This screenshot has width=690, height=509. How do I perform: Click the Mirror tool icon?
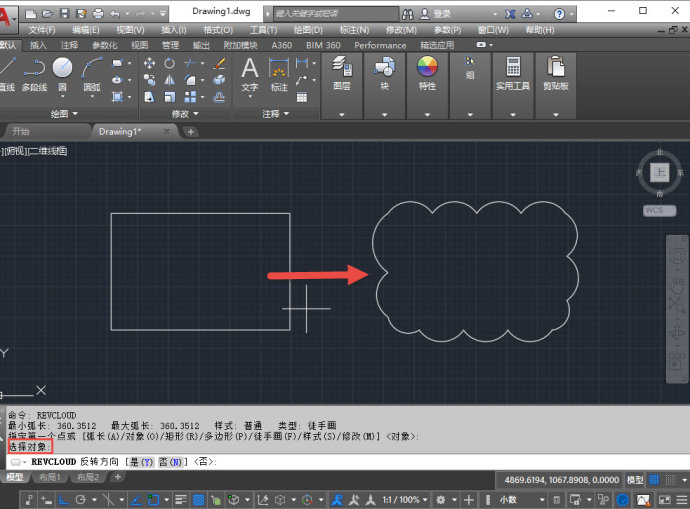coord(169,80)
